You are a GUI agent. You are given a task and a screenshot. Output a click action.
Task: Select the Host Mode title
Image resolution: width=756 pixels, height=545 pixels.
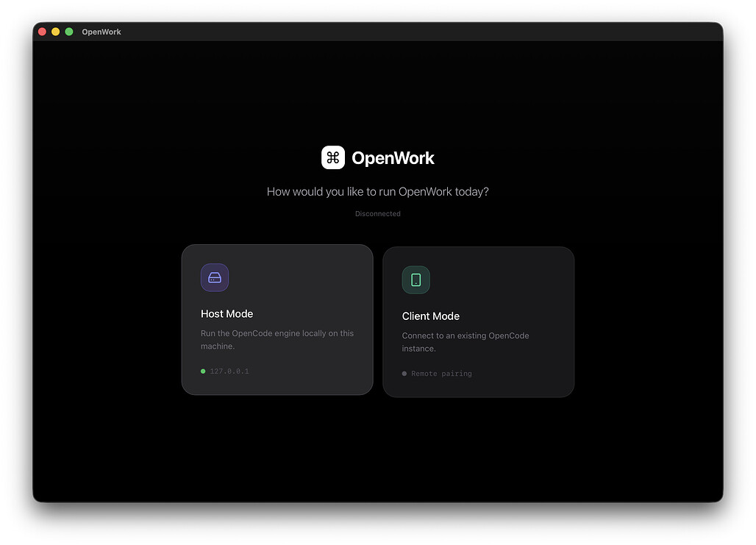click(227, 314)
